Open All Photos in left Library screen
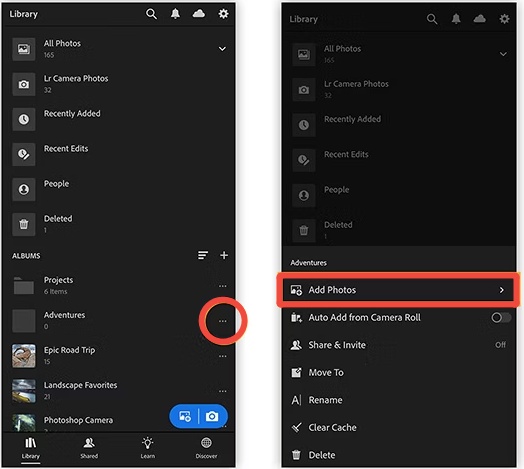Viewport: 524px width, 469px height. 119,49
